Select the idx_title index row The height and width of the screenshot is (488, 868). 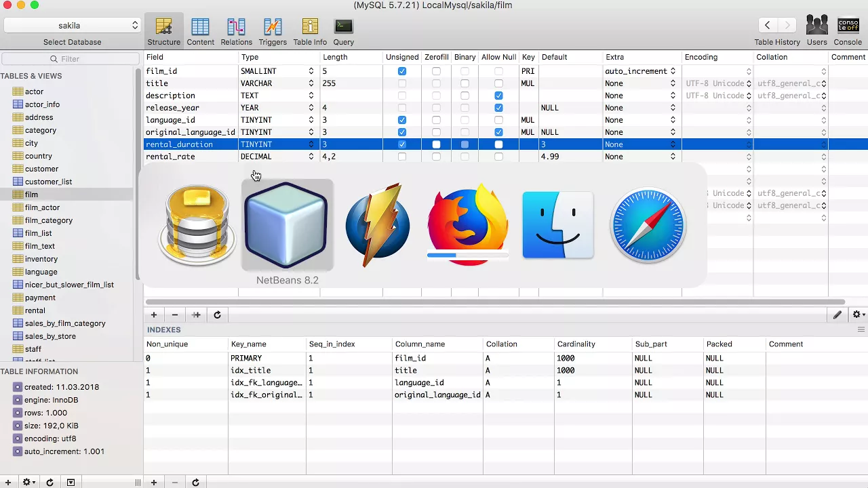tap(505, 371)
